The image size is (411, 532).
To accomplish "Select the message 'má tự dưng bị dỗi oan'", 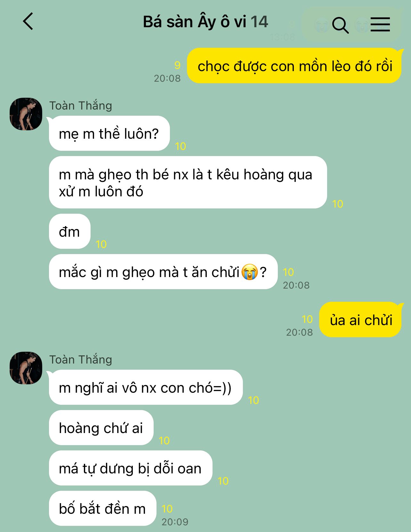I will click(131, 468).
